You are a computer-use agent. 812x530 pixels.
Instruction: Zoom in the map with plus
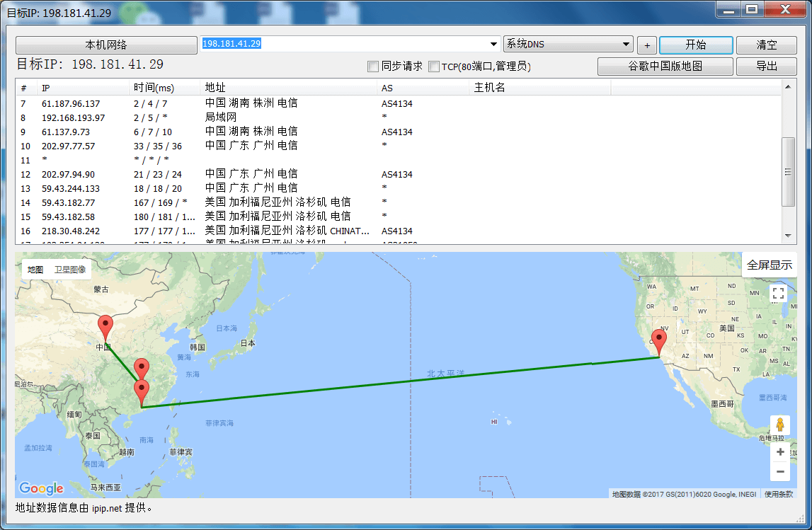(779, 452)
